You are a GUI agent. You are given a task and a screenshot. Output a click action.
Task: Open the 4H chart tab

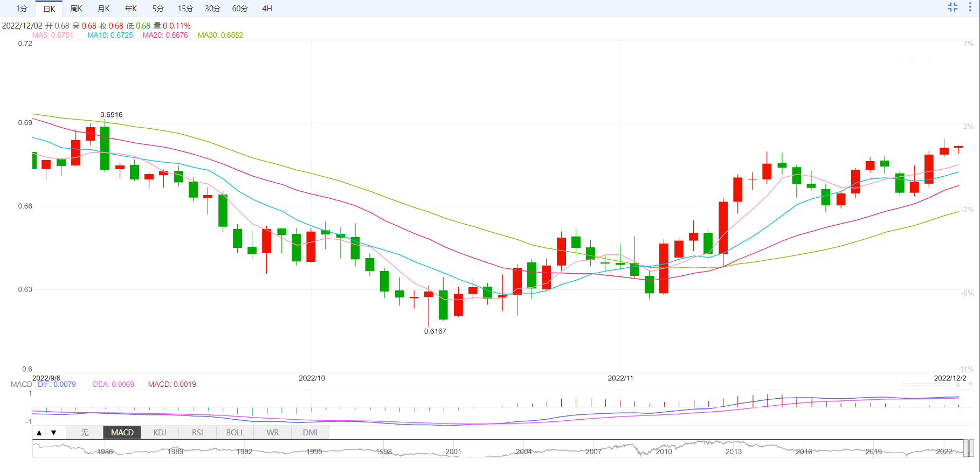click(267, 9)
